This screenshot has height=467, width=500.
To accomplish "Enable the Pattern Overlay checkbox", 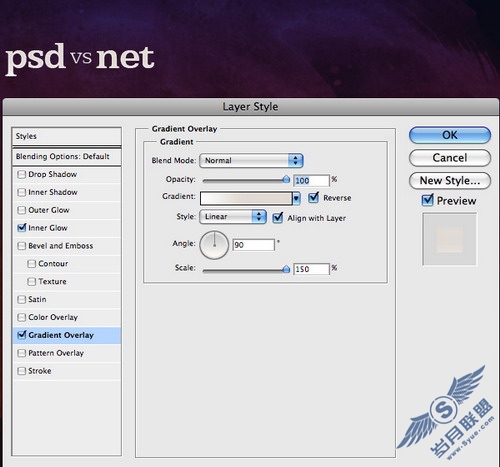I will point(22,353).
